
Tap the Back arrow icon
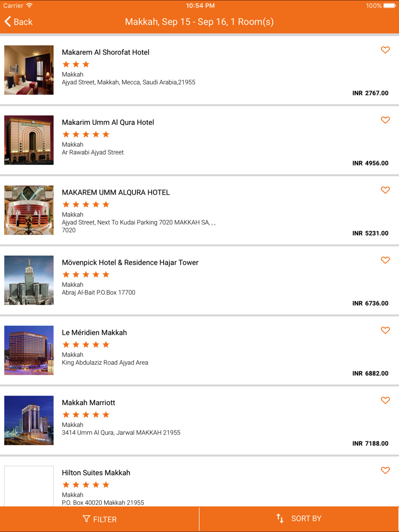coord(8,22)
